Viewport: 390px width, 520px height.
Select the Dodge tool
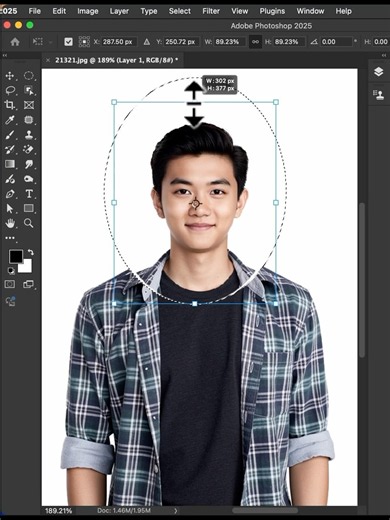10,179
